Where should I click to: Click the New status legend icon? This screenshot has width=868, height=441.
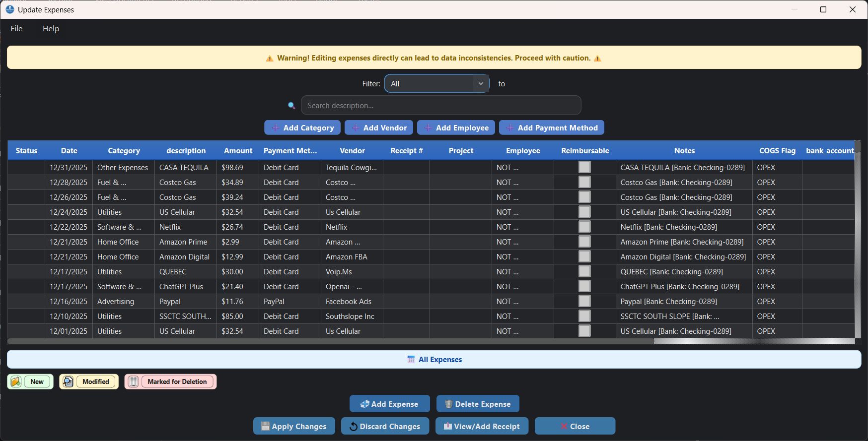[16, 381]
